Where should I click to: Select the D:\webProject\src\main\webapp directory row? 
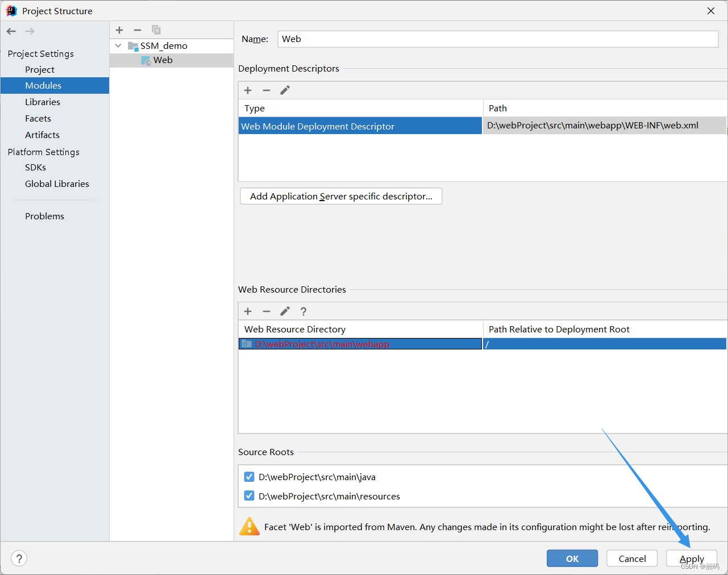click(x=360, y=344)
